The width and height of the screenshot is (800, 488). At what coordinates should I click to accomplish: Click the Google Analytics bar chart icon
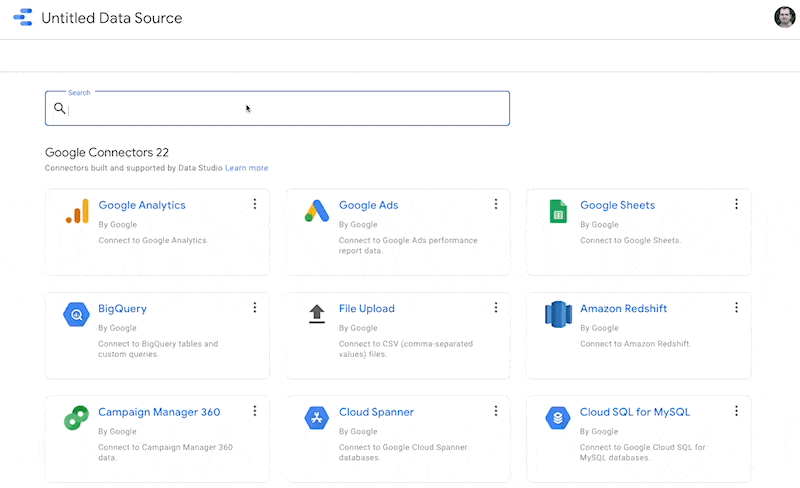tap(77, 211)
